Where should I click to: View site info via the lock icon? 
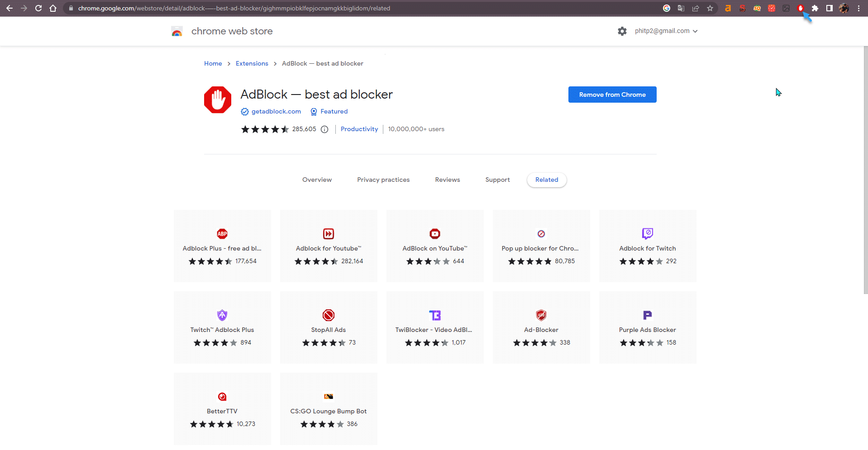(x=71, y=8)
